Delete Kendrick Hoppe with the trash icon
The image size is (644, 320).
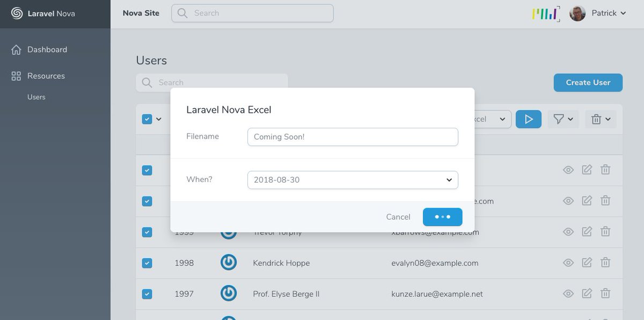(605, 263)
